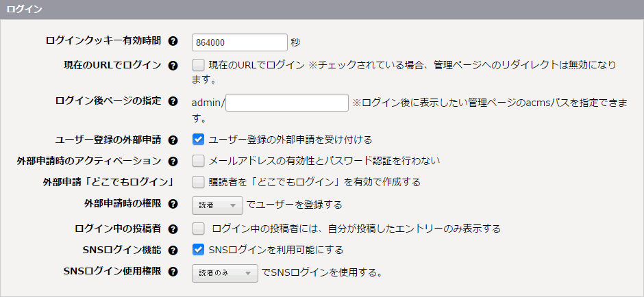Click help icon next to ログイン中の投稿者
This screenshot has height=297, width=644.
[173, 229]
